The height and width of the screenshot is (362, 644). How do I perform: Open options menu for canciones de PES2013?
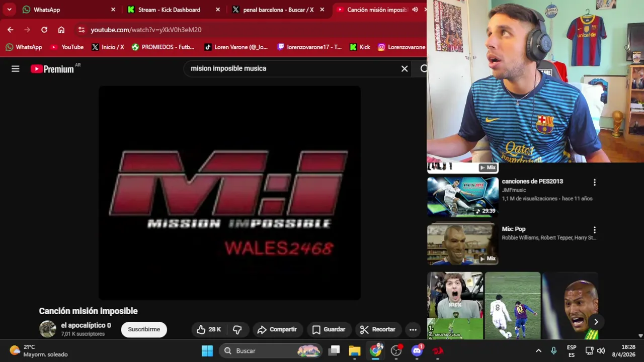coord(595,183)
